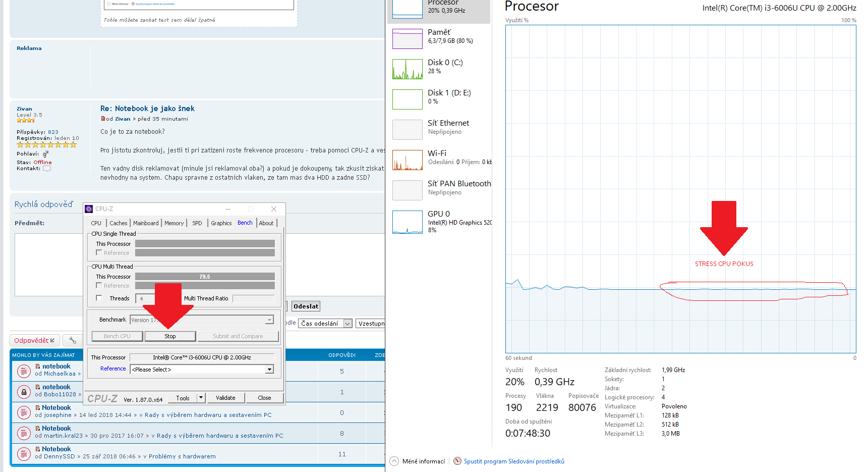Open the Tools dropdown arrow in CPU-Z
The width and height of the screenshot is (868, 472).
pyautogui.click(x=201, y=398)
